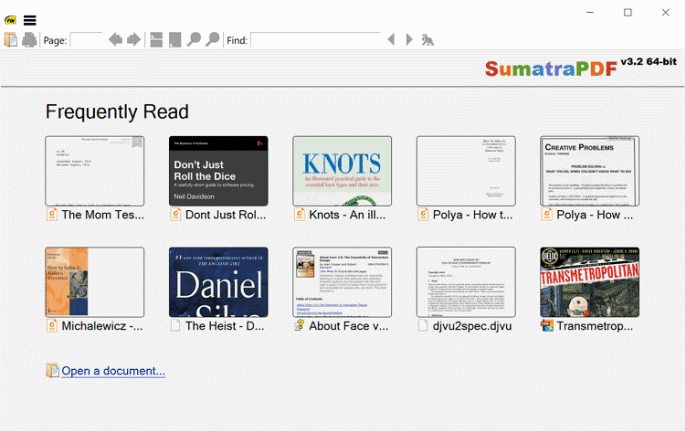The image size is (685, 431).
Task: Select Fit single page view icon
Action: (175, 40)
